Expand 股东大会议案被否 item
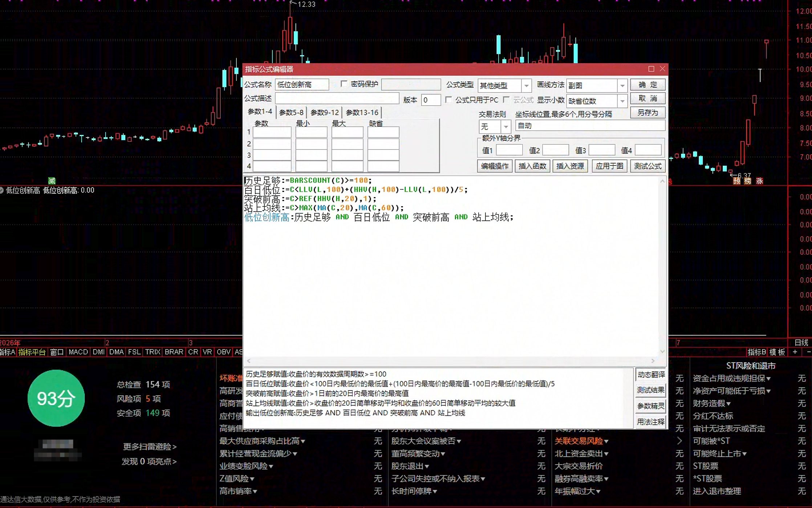Viewport: 812px width, 508px height. pyautogui.click(x=426, y=441)
